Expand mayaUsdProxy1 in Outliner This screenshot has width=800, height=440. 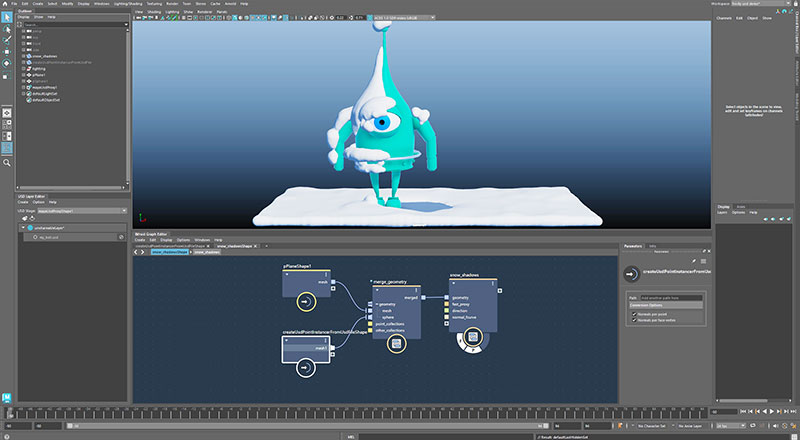pyautogui.click(x=23, y=87)
